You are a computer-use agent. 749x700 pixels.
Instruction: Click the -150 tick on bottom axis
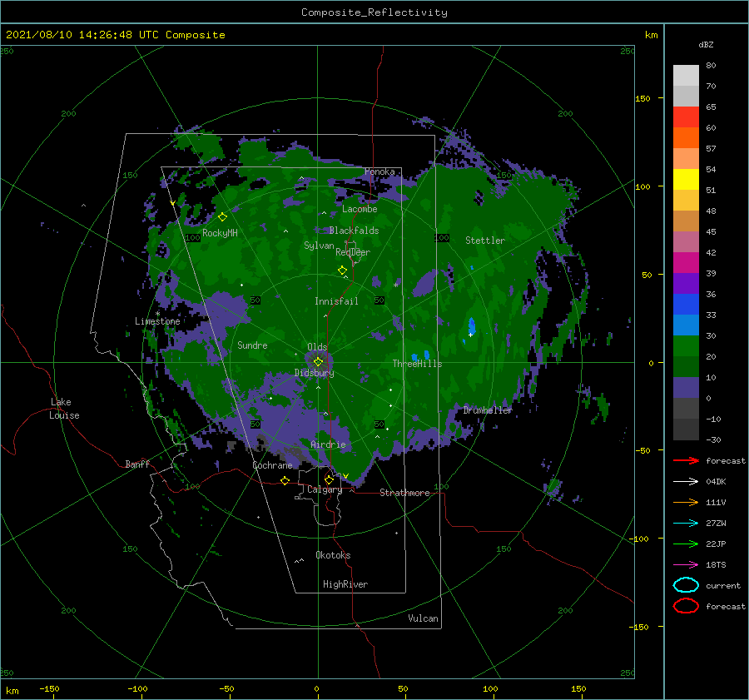tap(49, 689)
